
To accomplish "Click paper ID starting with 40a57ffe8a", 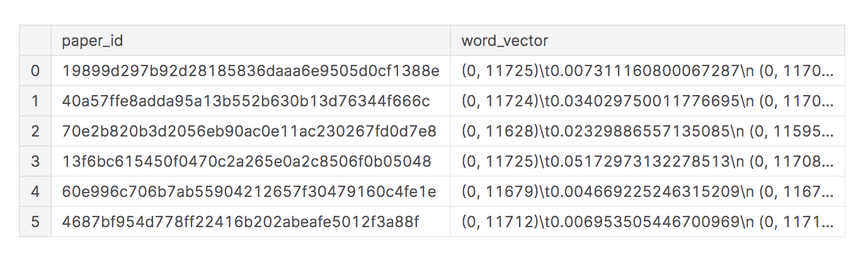I will tap(246, 101).
